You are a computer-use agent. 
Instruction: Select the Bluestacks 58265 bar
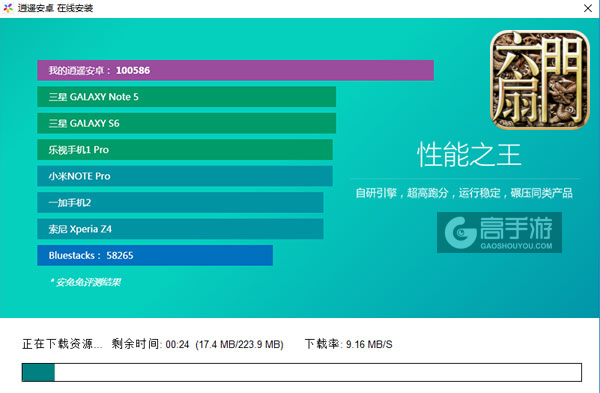point(155,255)
